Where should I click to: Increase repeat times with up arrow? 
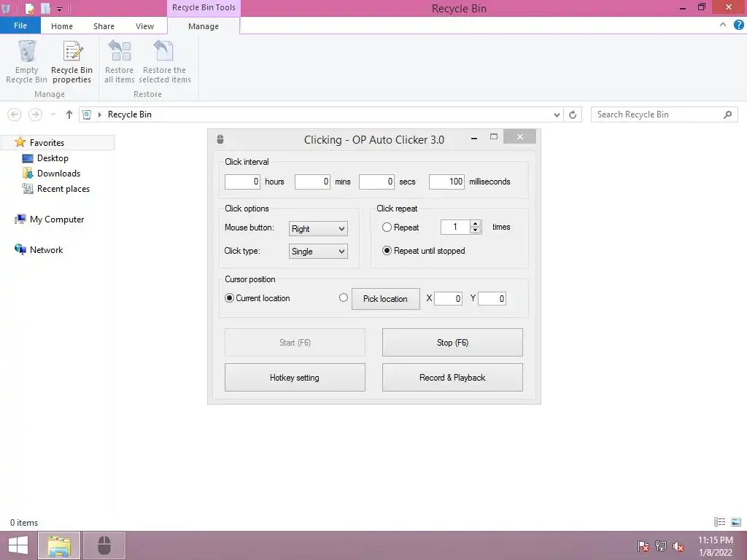pyautogui.click(x=475, y=224)
